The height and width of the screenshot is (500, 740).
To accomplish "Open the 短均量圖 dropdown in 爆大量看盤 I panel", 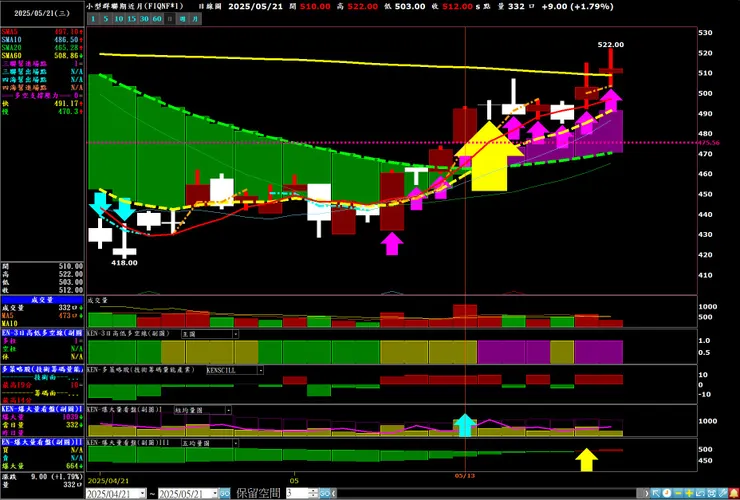I will click(x=228, y=410).
